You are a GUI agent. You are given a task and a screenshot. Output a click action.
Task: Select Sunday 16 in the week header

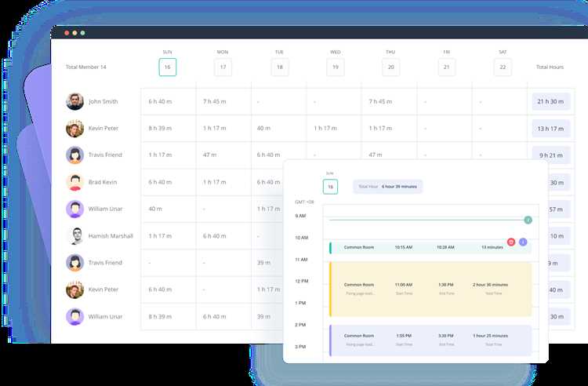pyautogui.click(x=167, y=67)
